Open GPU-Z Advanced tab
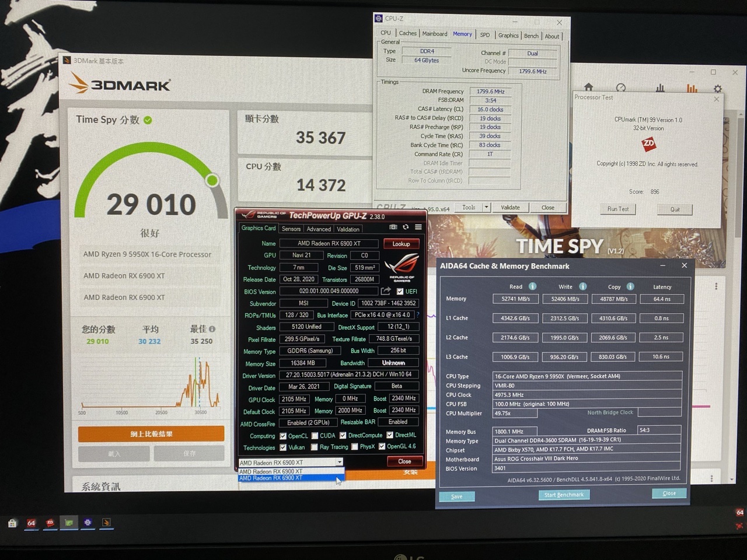The height and width of the screenshot is (560, 747). point(319,229)
